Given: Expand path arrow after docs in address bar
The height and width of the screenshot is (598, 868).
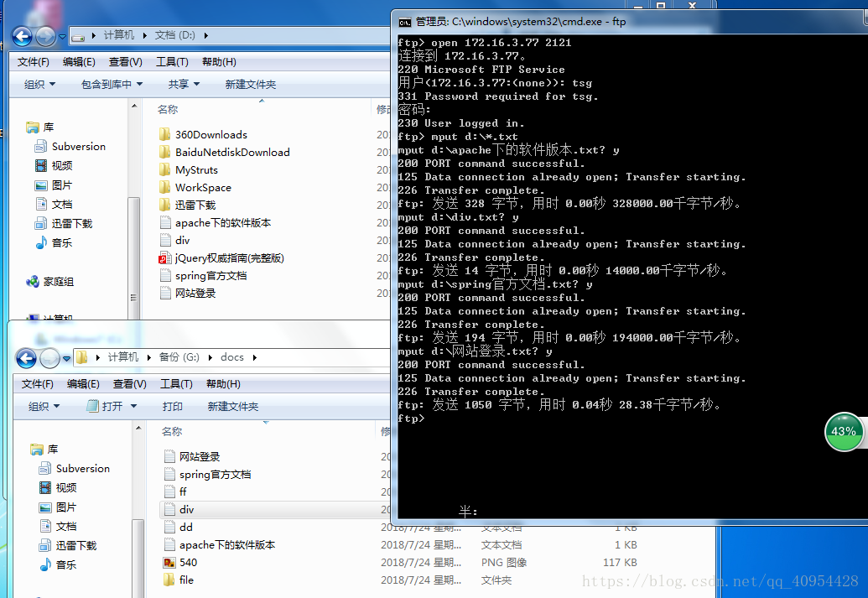Looking at the screenshot, I should click(x=255, y=357).
